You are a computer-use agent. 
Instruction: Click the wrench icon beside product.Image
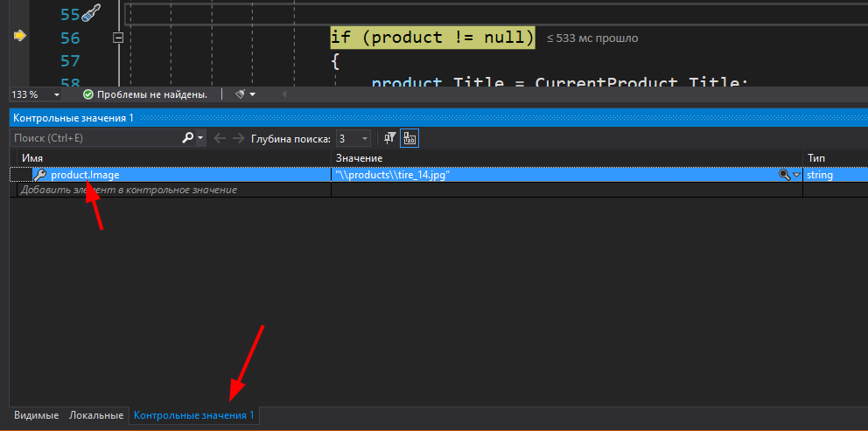[39, 175]
